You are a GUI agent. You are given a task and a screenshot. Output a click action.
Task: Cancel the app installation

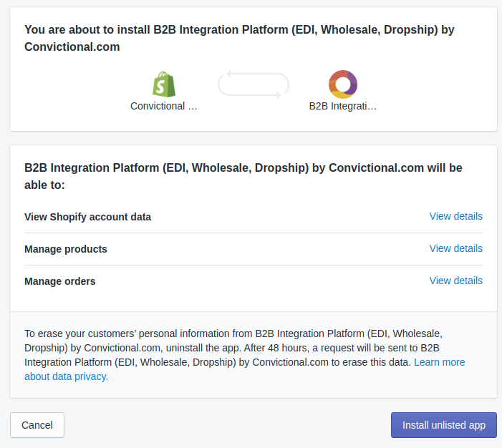point(37,425)
